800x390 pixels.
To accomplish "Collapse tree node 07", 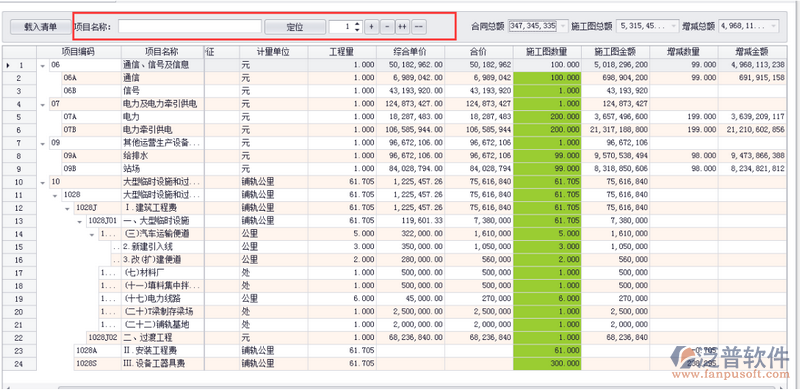I will click(43, 105).
